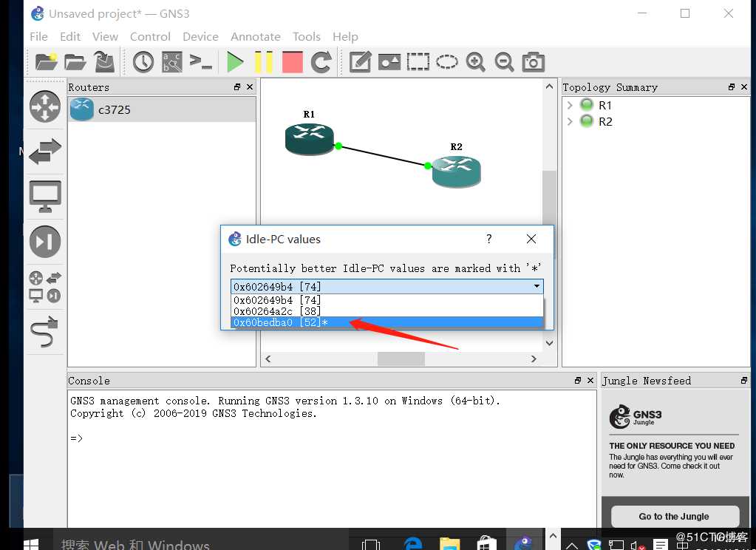Take a screenshot with camera icon
This screenshot has height=550, width=756.
pyautogui.click(x=534, y=62)
